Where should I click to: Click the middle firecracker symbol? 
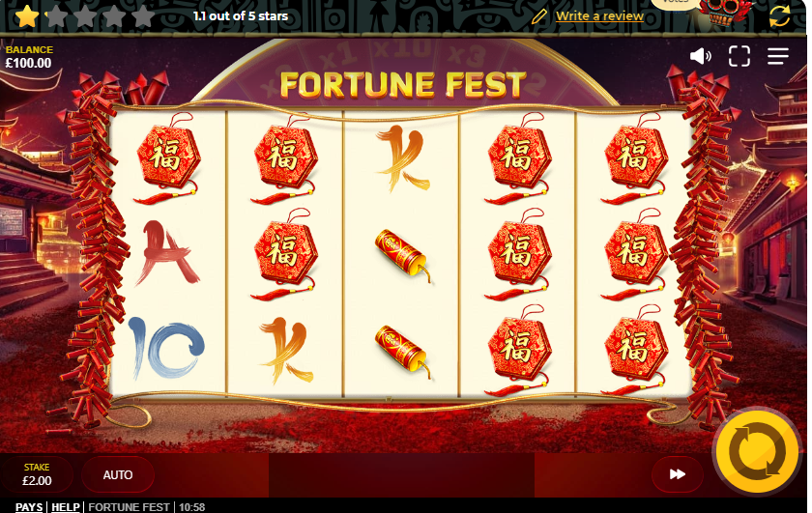tap(403, 255)
